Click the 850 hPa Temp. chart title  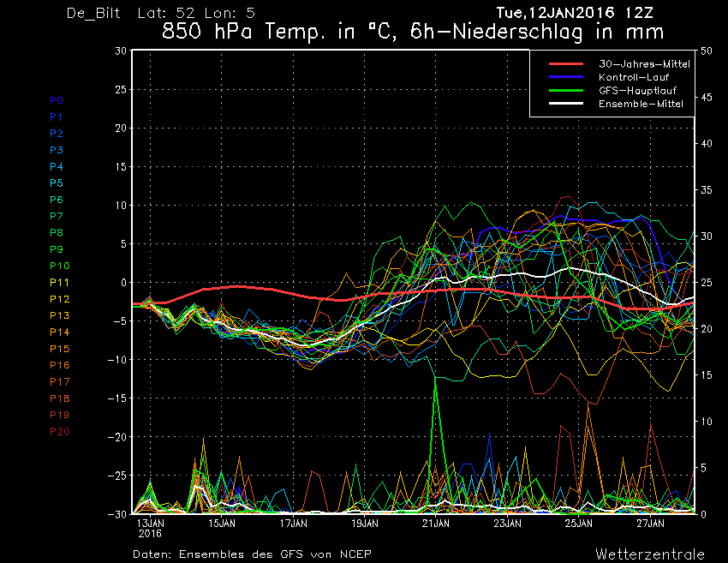click(413, 32)
